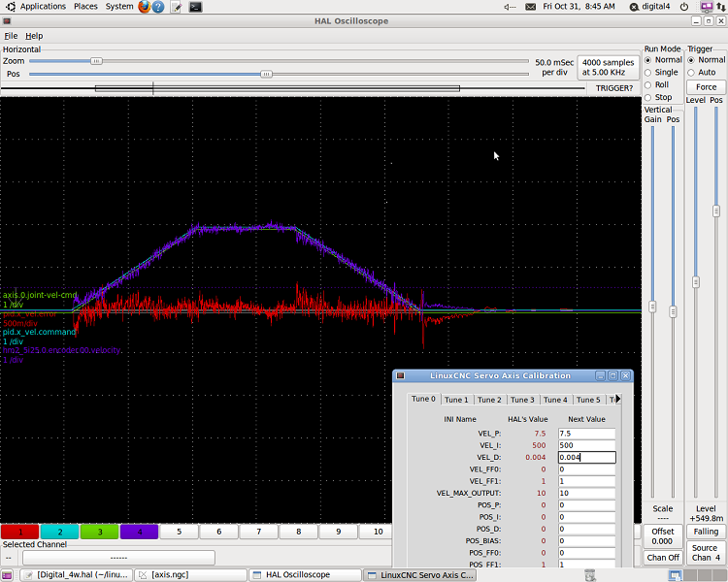The height and width of the screenshot is (582, 728).
Task: Click the network connection tray icon
Action: (x=720, y=7)
